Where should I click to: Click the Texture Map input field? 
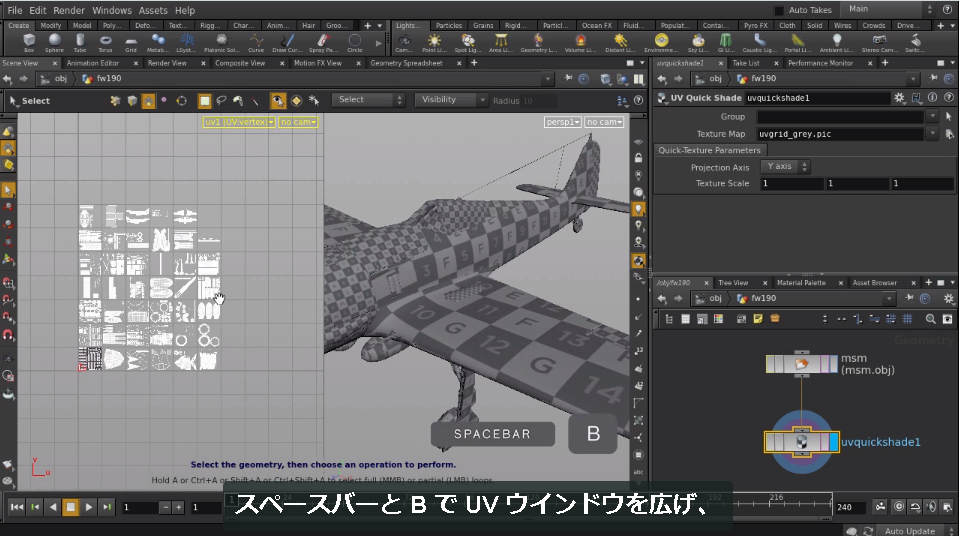(x=840, y=134)
